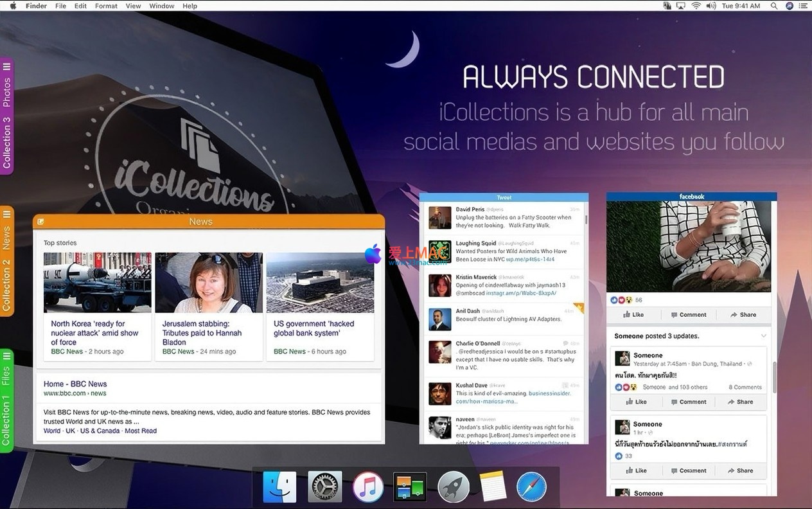Open the NSA building story thumbnail

[320, 283]
